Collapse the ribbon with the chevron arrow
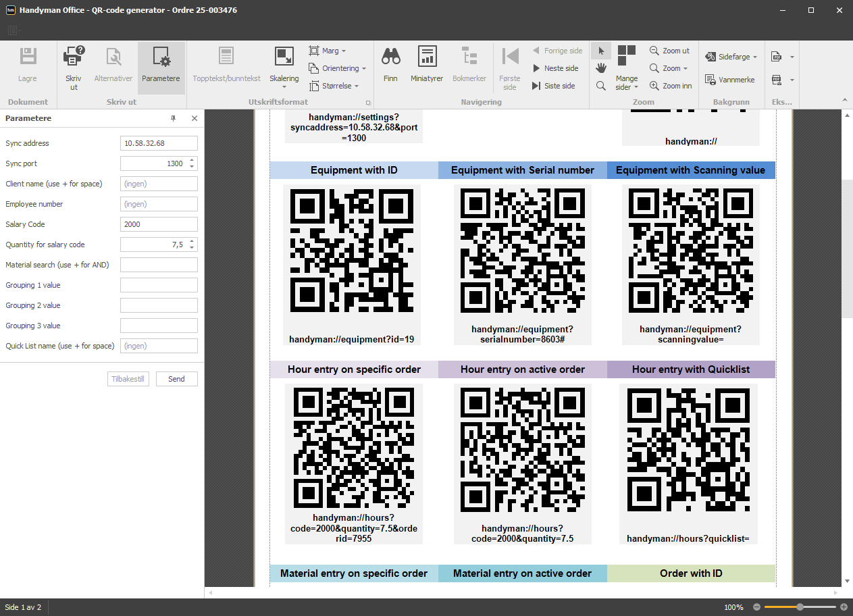 [x=845, y=101]
